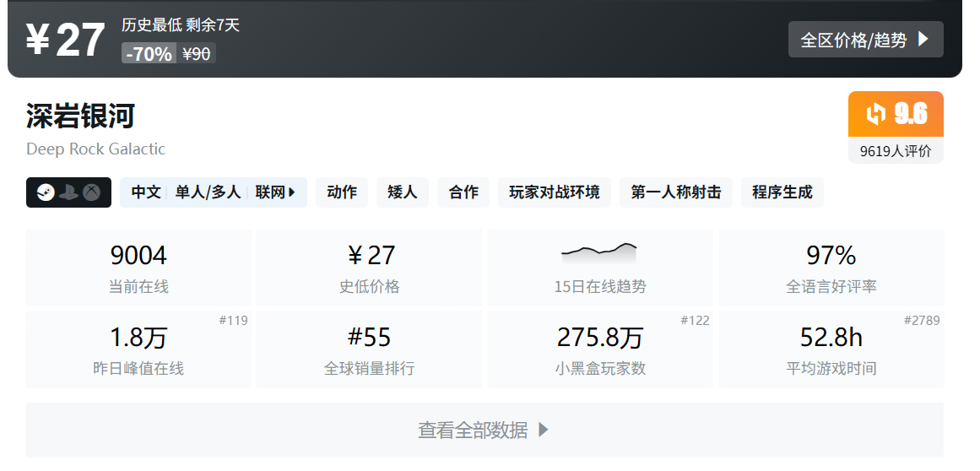Image resolution: width=980 pixels, height=471 pixels.
Task: Click the large ¥27 price in banner
Action: 65,40
